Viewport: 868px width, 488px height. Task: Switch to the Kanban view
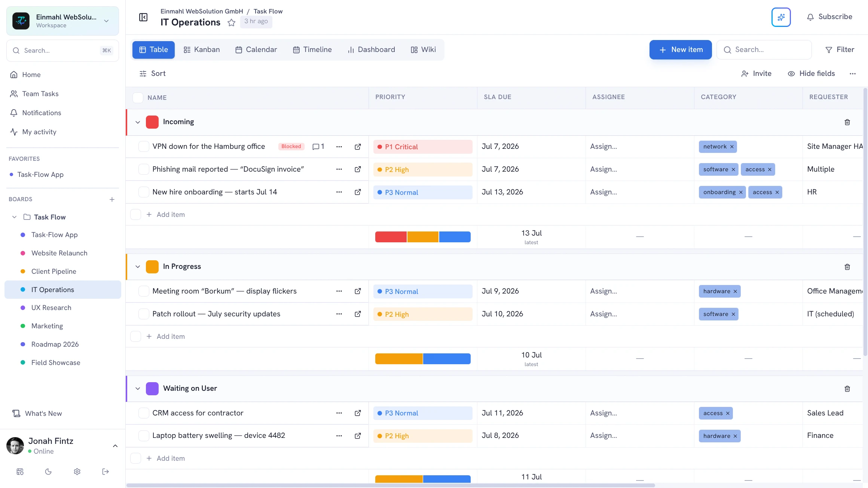click(202, 50)
